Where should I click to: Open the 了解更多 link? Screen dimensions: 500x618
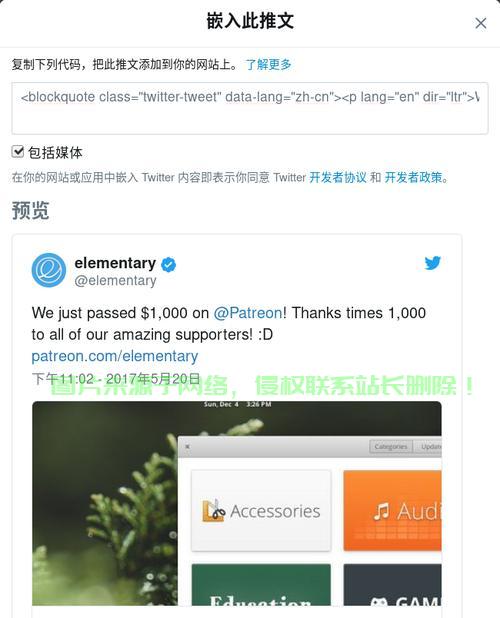pos(268,64)
